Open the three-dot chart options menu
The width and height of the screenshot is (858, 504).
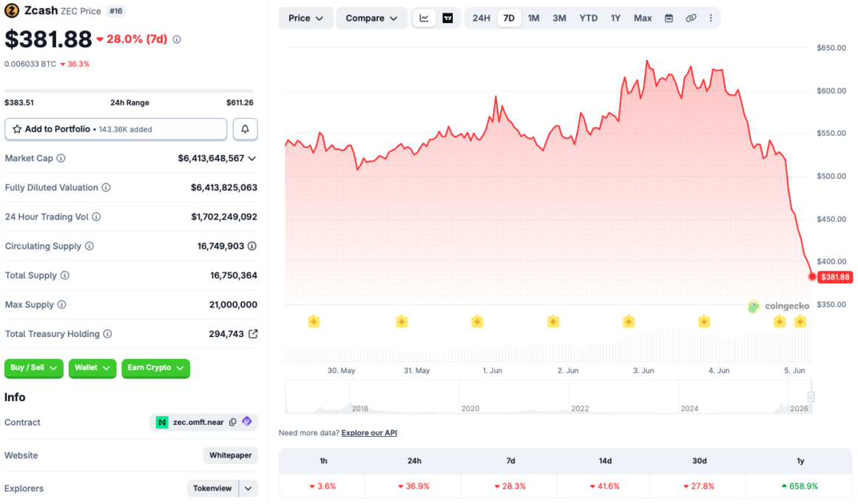[x=711, y=18]
